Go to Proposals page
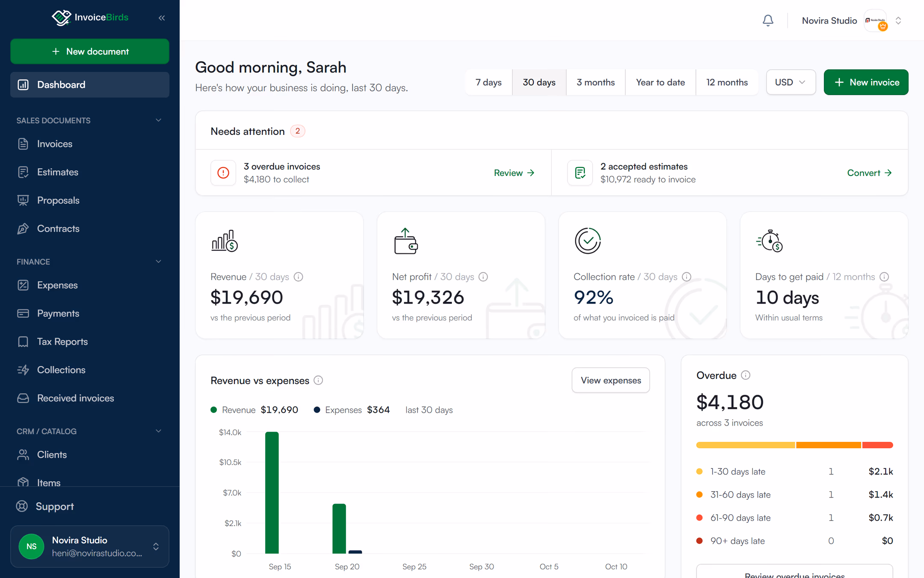 tap(90, 200)
